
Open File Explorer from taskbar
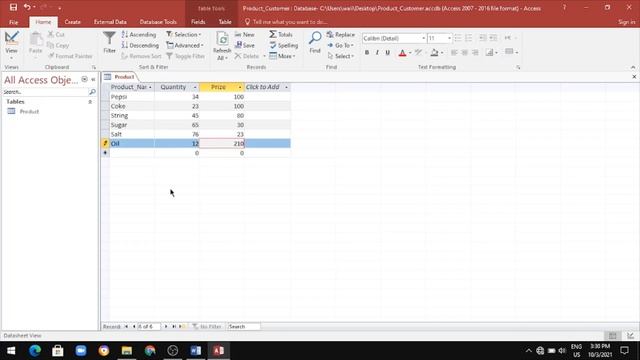[x=127, y=351]
